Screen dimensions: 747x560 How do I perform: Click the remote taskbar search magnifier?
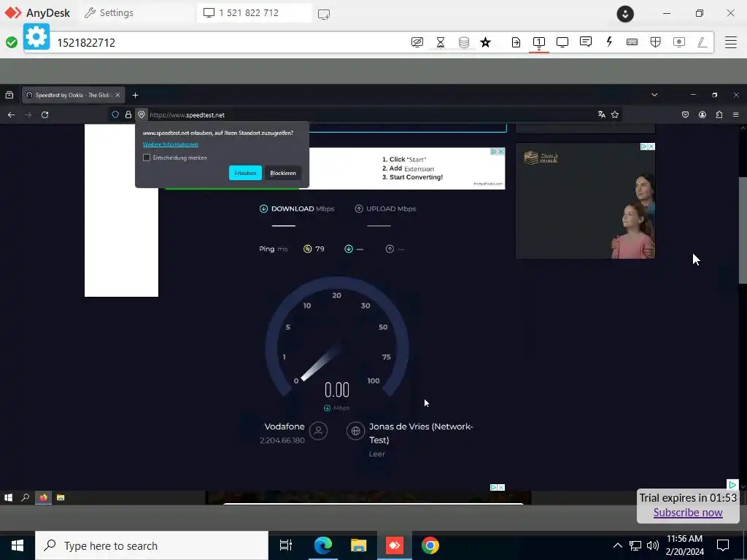[x=26, y=497]
